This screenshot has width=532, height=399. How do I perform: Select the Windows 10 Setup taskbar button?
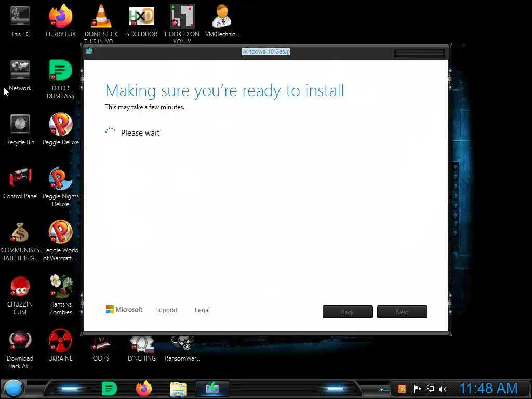point(212,389)
